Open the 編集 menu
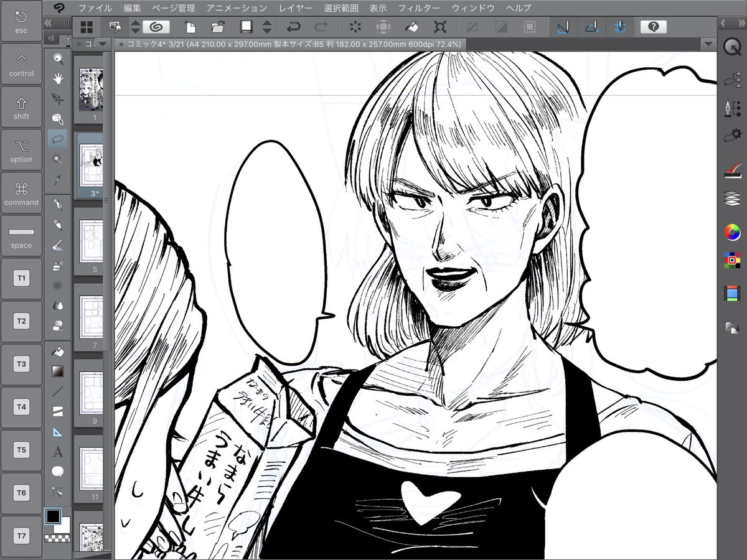 pyautogui.click(x=132, y=8)
